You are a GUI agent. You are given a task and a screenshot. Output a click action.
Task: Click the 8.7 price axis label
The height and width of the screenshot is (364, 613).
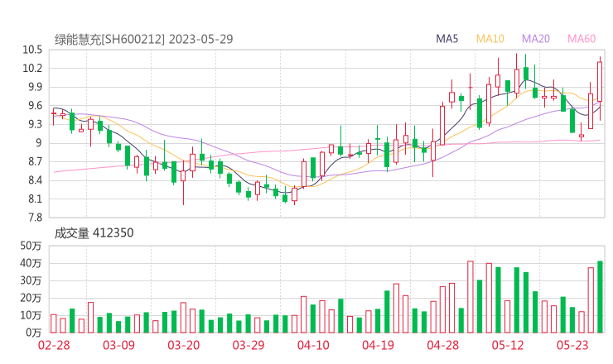[x=35, y=161]
